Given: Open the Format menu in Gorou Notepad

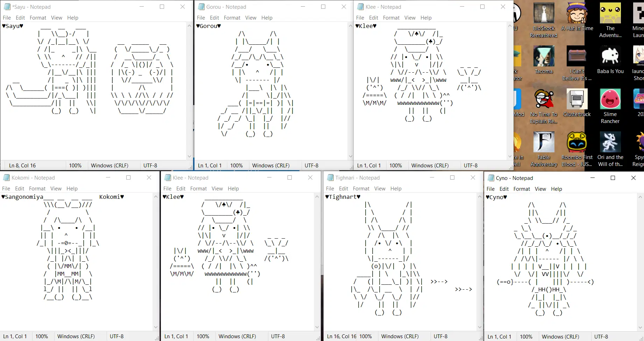Looking at the screenshot, I should click(232, 17).
